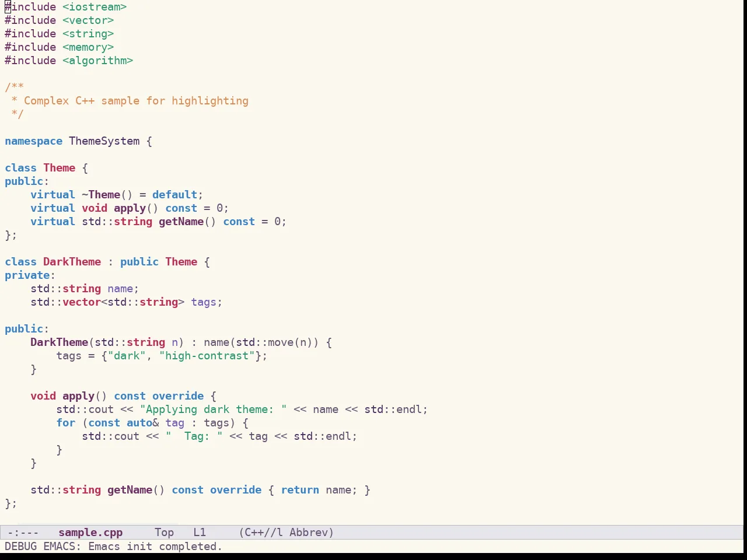Screen dimensions: 747x560
Task: Click the echo area message 'Emacs init completed.'
Action: (x=155, y=547)
